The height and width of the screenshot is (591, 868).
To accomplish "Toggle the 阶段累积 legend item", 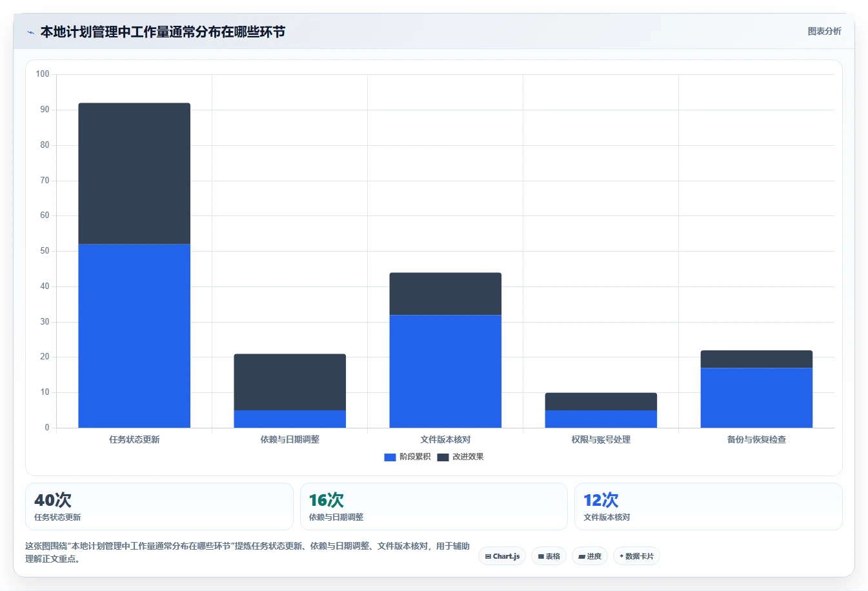I will (407, 457).
